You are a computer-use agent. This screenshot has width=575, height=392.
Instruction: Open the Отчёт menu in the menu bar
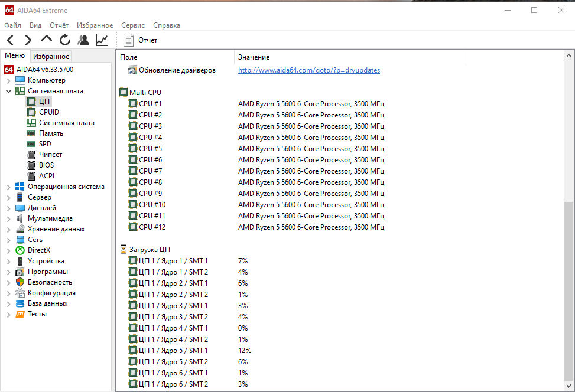click(x=59, y=25)
